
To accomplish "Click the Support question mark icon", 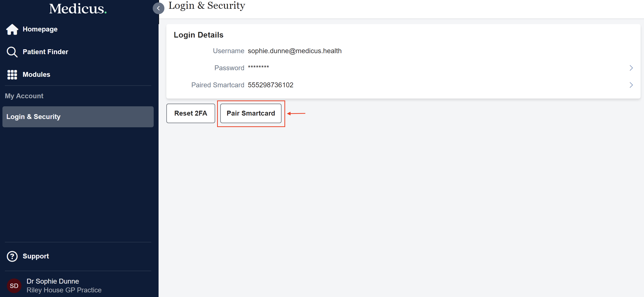I will click(x=12, y=256).
